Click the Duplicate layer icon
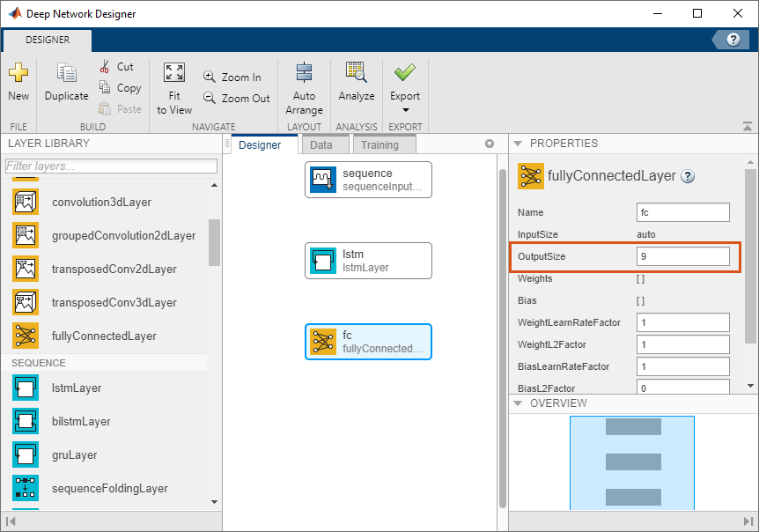759x532 pixels. pyautogui.click(x=66, y=74)
